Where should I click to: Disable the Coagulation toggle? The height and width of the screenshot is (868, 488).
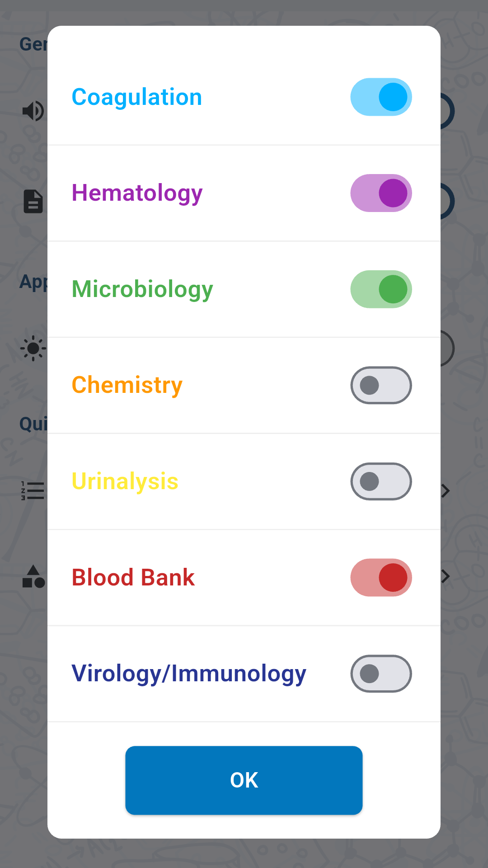point(381,97)
